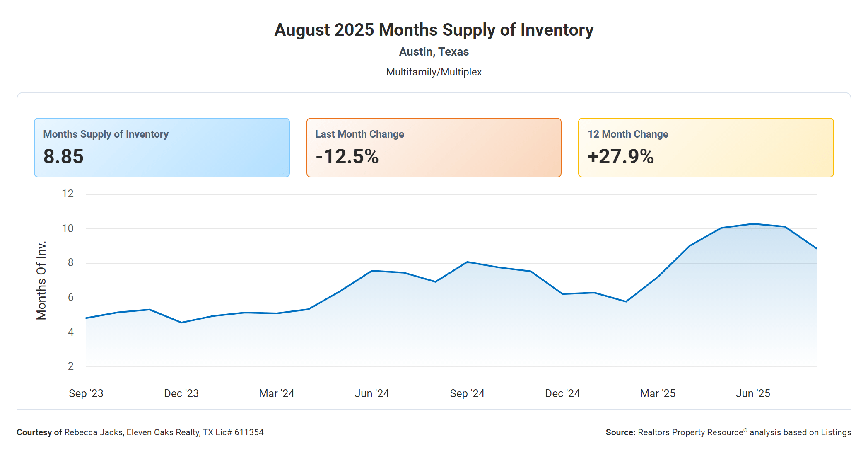Click the Mar '24 axis label
Image resolution: width=868 pixels, height=456 pixels.
277,393
